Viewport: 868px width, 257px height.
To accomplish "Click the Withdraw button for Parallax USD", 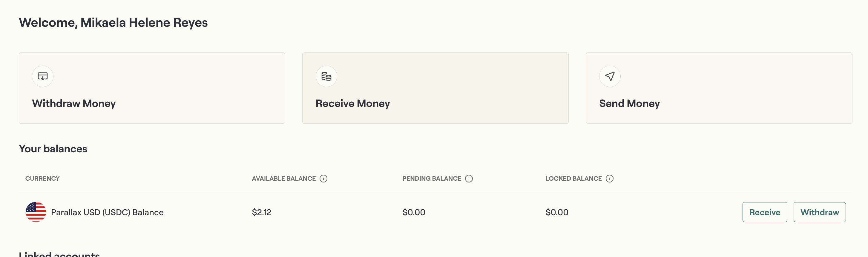I will pos(820,212).
